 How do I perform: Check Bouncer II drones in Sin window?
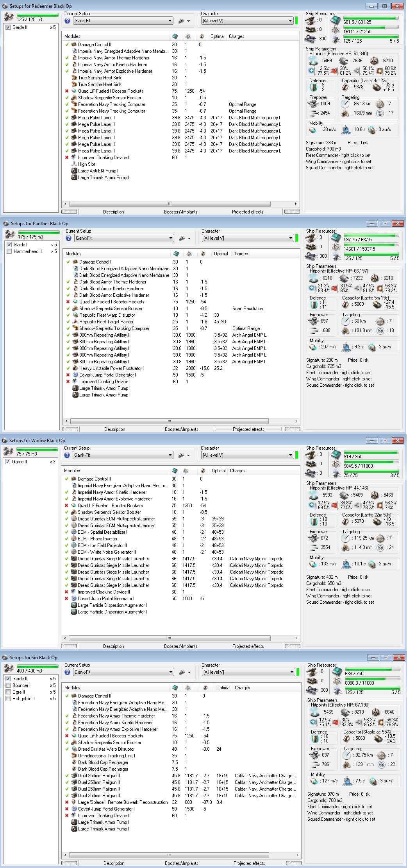[x=8, y=685]
